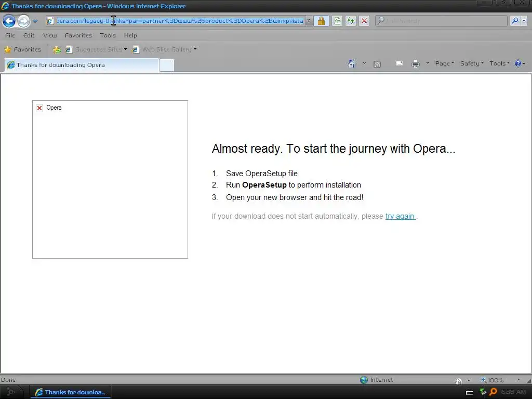Click the Protected Mode status icon

click(458, 381)
